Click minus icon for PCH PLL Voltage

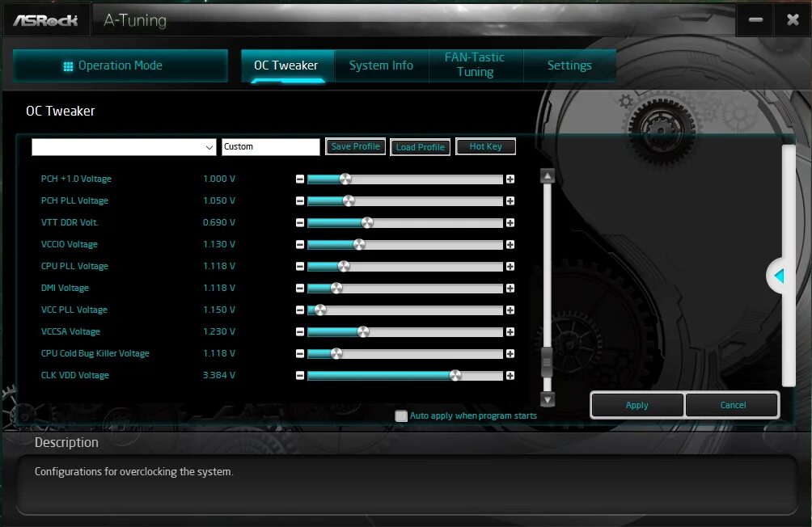click(x=300, y=201)
